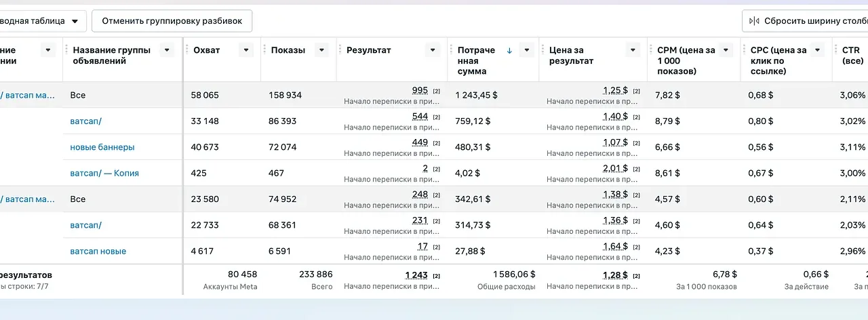
Task: Open the campaign link in the 58 065 reach row
Action: (28, 96)
